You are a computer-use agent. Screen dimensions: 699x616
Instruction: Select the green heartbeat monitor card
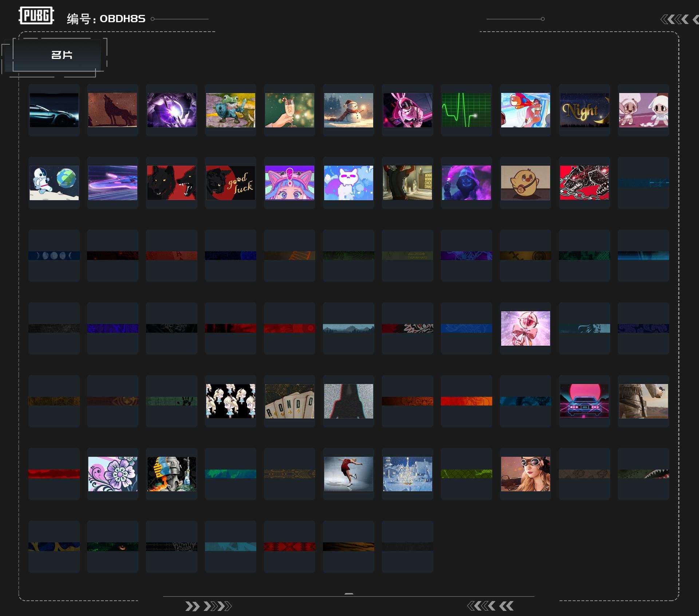466,110
